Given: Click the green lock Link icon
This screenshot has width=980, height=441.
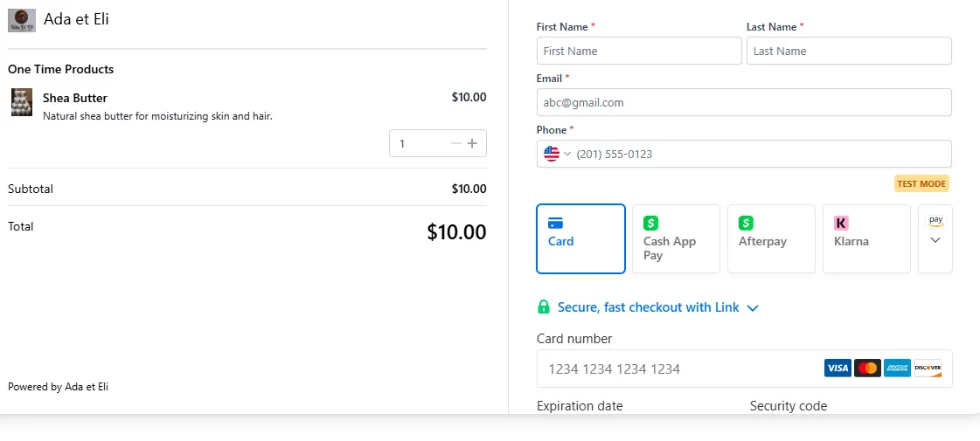Looking at the screenshot, I should 544,307.
